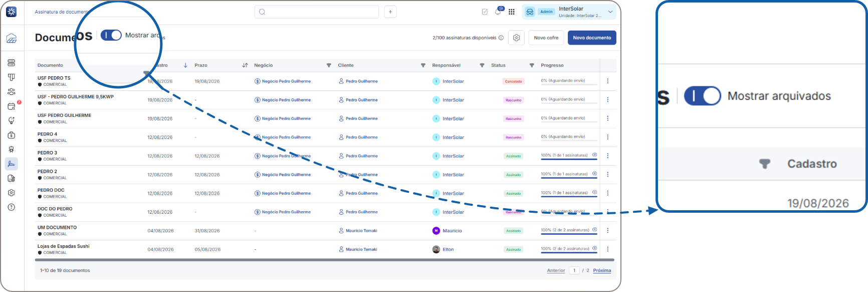
Task: View signatures eye icon for PEDRO 3
Action: [595, 155]
